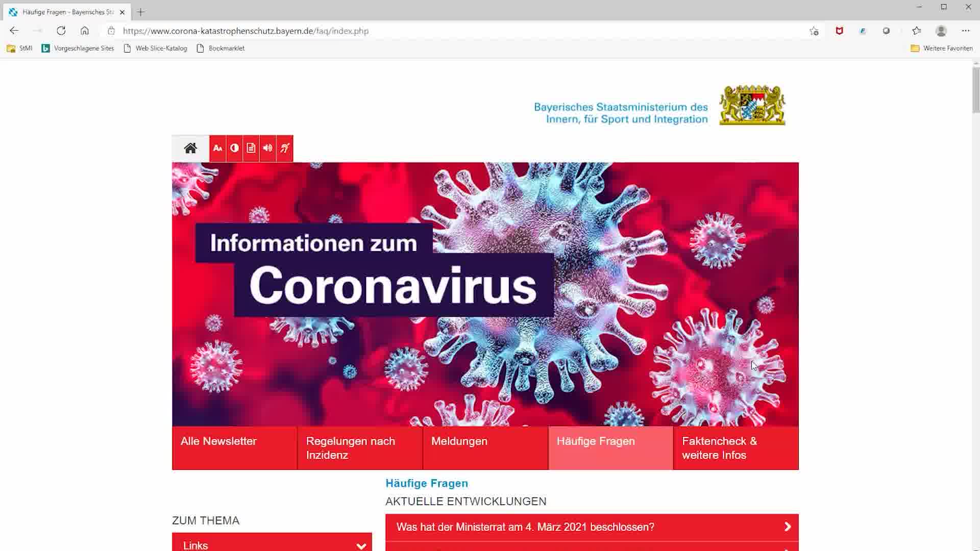Screen dimensions: 980x551
Task: Click the Bavarian coat of arms logo
Action: (752, 105)
